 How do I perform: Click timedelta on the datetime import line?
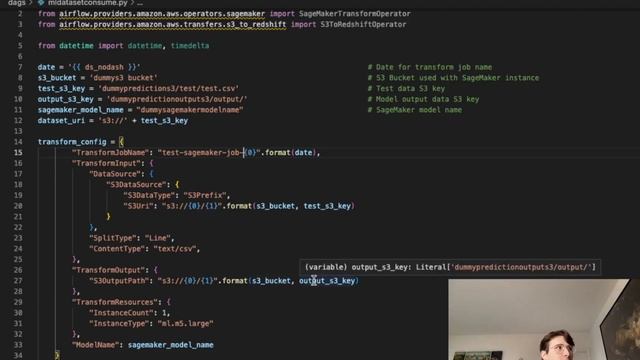[190, 46]
